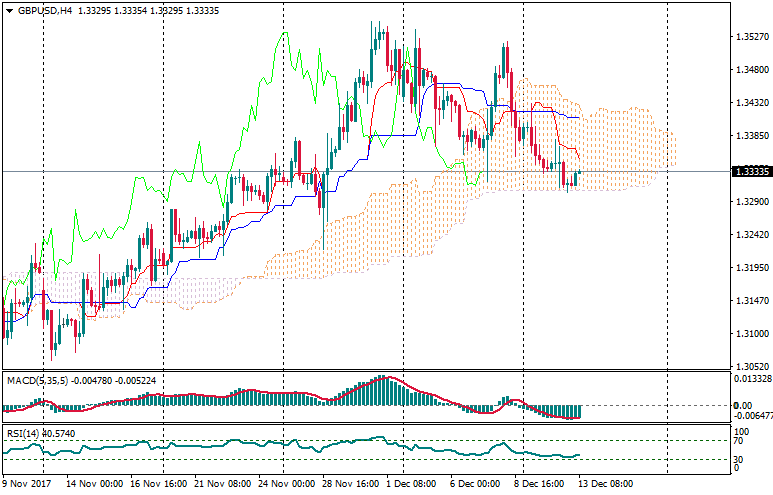Image resolution: width=773 pixels, height=495 pixels.
Task: Click the MACD 0.013328 scale value
Action: click(x=752, y=379)
